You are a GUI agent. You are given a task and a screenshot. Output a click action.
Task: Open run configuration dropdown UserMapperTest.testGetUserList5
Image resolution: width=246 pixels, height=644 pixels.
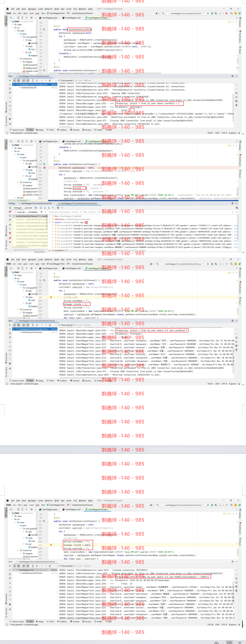pyautogui.click(x=186, y=13)
